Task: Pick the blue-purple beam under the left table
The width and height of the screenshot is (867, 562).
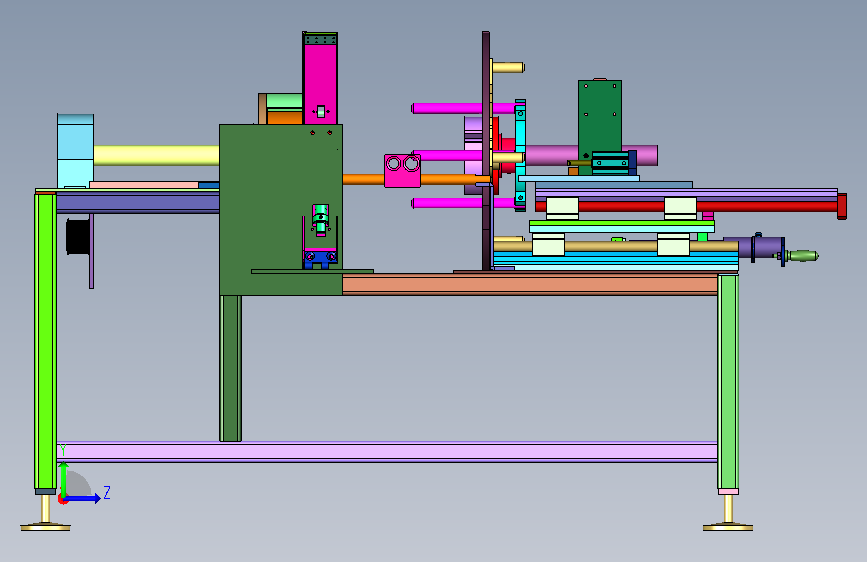Action: [138, 202]
